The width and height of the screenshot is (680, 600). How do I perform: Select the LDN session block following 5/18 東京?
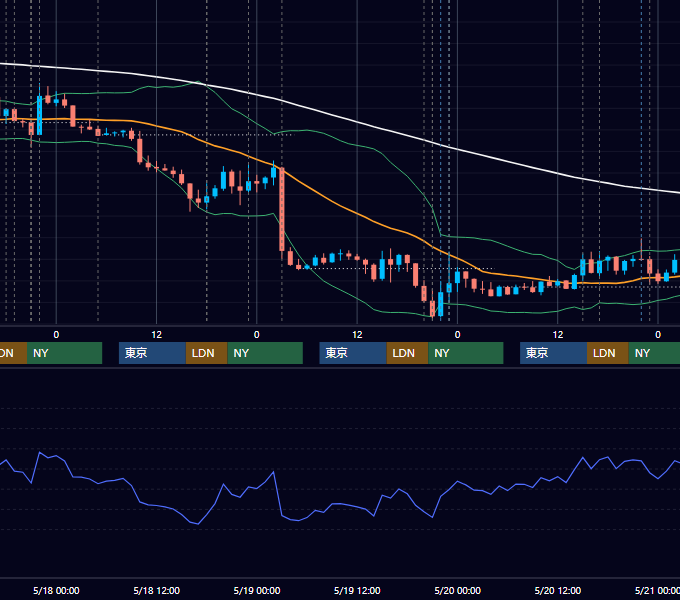206,353
